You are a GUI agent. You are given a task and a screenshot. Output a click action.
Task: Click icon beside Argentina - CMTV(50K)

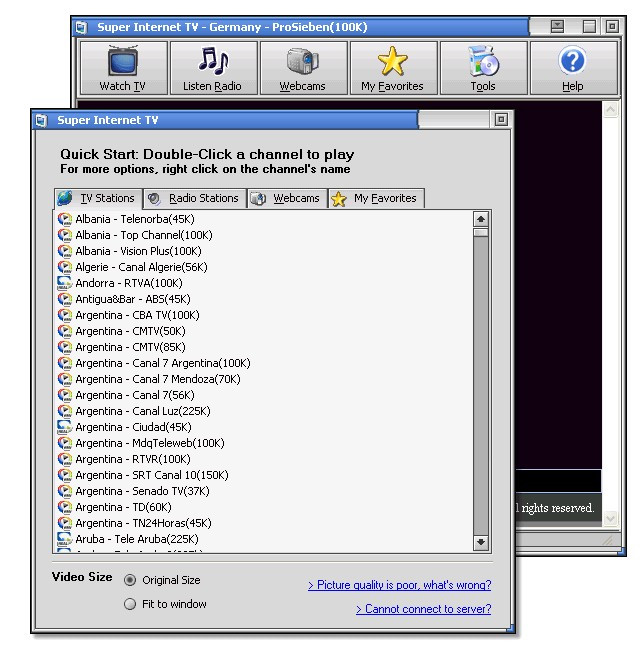pyautogui.click(x=65, y=331)
